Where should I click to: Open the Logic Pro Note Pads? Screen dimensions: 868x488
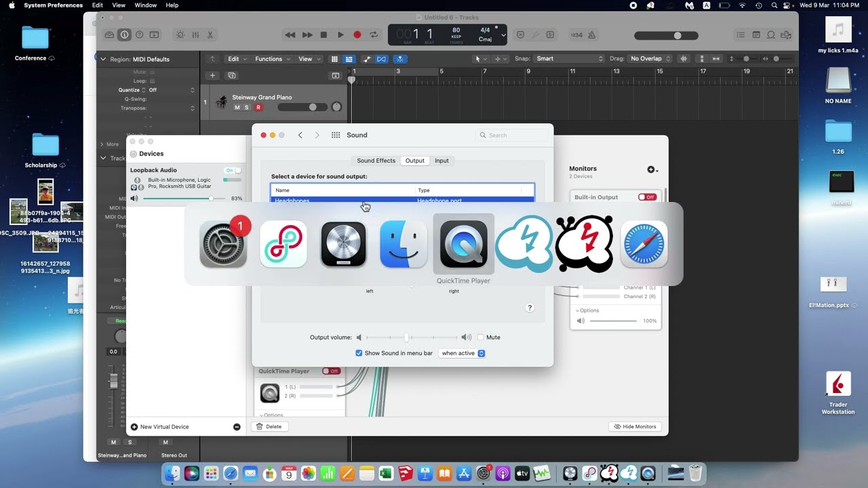pos(756,35)
